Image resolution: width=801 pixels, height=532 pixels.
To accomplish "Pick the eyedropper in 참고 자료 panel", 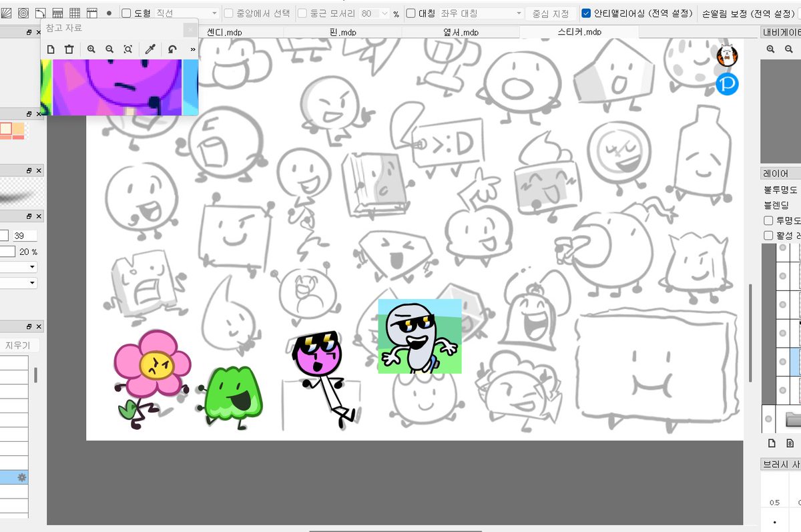I will tap(151, 49).
